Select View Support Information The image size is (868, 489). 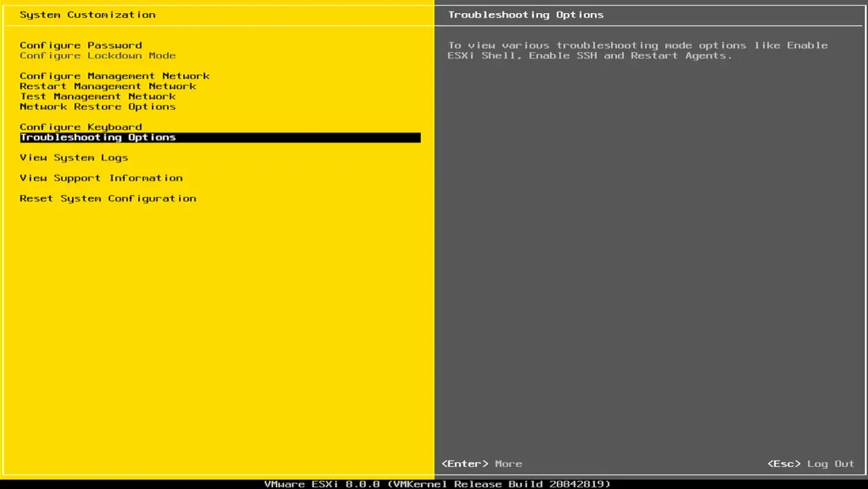point(101,178)
